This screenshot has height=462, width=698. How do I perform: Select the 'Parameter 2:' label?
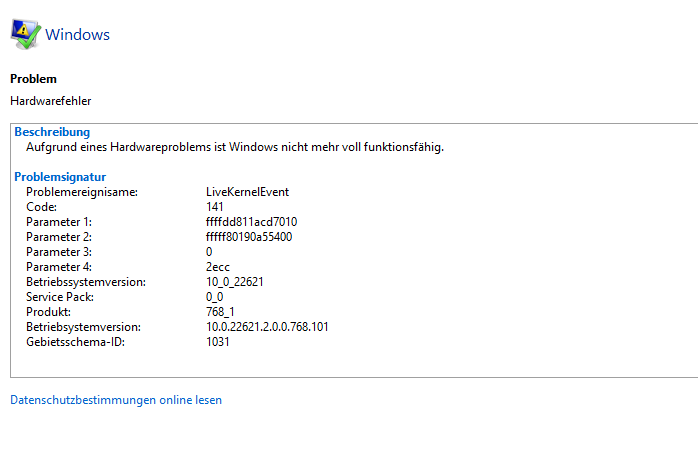click(59, 237)
